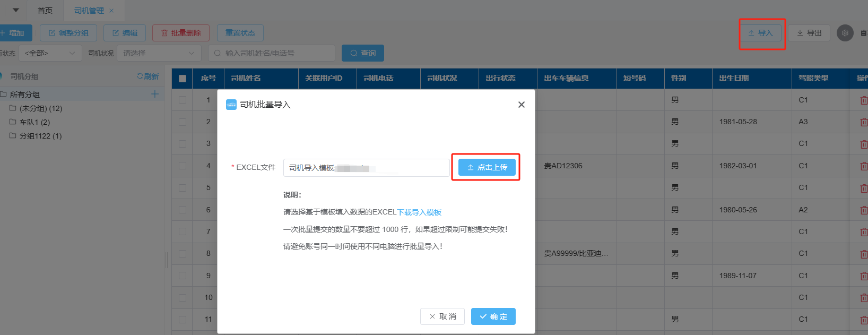Screen dimensions: 868x335
Task: Check the row 2 checkbox
Action: (183, 122)
